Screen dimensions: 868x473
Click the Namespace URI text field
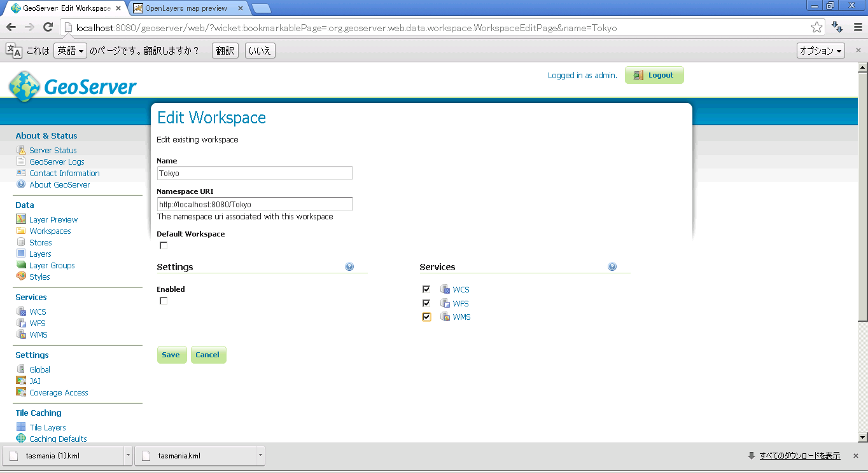255,204
